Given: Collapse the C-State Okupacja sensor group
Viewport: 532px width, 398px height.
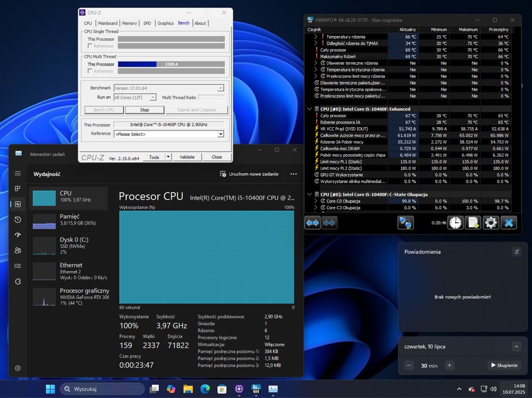Looking at the screenshot, I should click(309, 194).
